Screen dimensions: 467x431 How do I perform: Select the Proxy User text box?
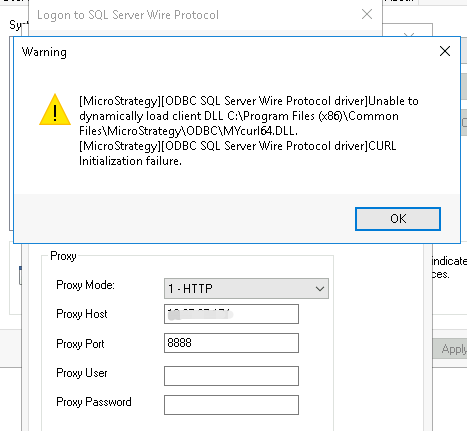point(231,376)
